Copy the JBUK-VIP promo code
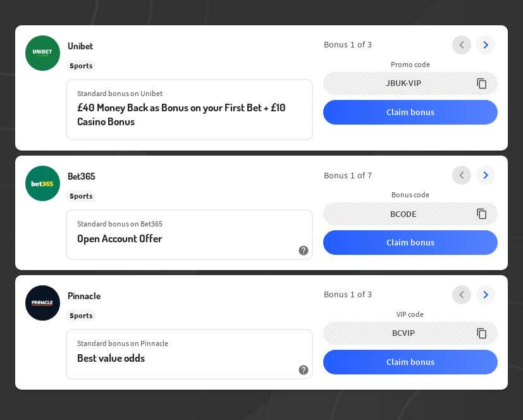This screenshot has height=420, width=523. (482, 83)
